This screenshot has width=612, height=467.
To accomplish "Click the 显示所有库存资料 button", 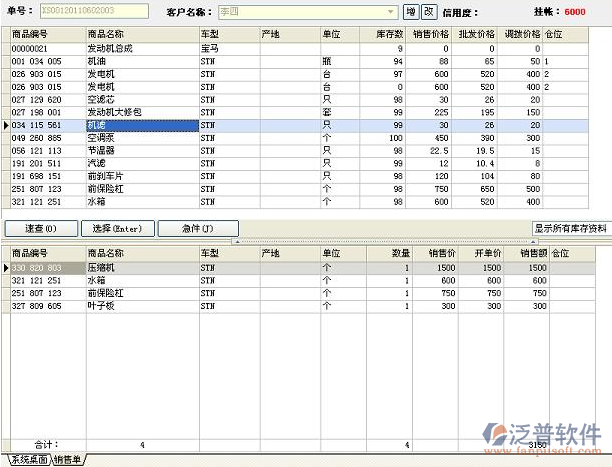I will pyautogui.click(x=571, y=228).
